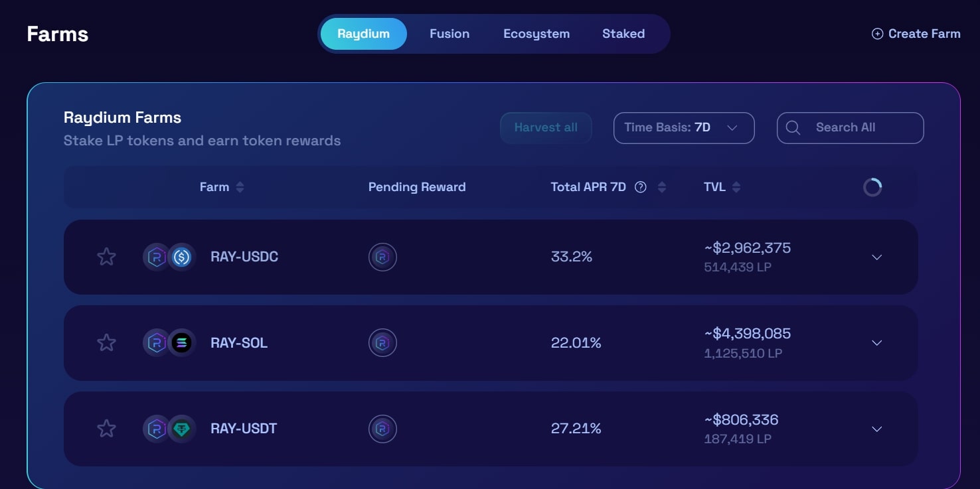
Task: Click the Pending Reward column header
Action: pyautogui.click(x=417, y=187)
